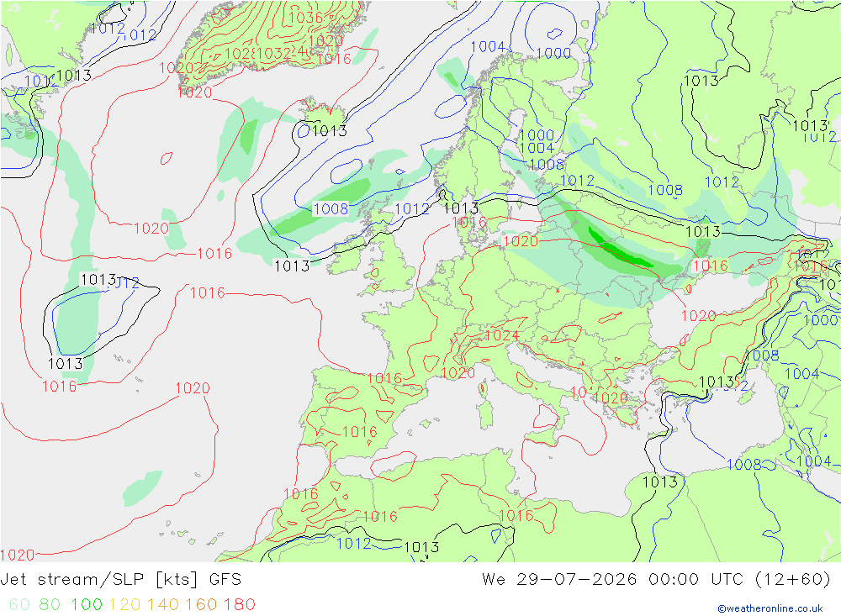Click the 'We 29-07-2026 00:00 UTC (12+60)' timestamp
841x616 pixels.
pyautogui.click(x=657, y=580)
